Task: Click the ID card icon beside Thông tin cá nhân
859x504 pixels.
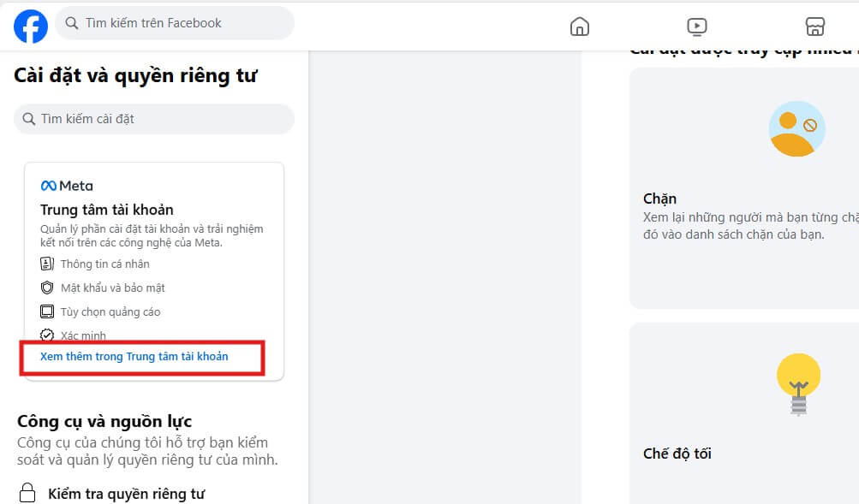Action: click(49, 264)
